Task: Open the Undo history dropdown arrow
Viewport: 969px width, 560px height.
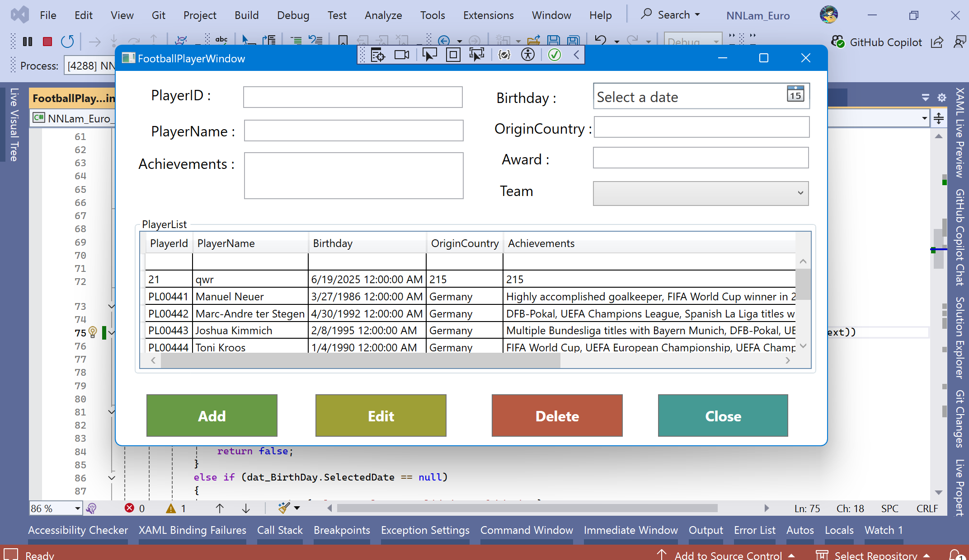Action: [616, 42]
